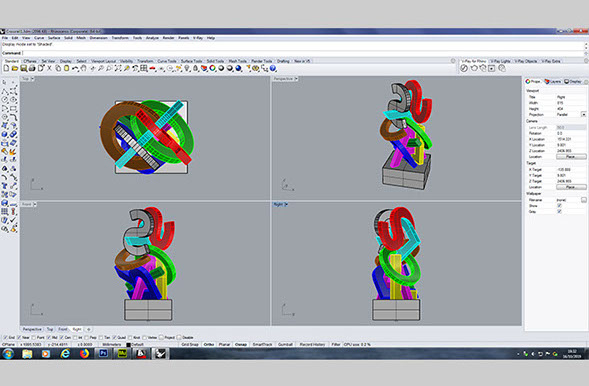Toggle the Mid osnap checkbox
This screenshot has width=589, height=386.
48,338
